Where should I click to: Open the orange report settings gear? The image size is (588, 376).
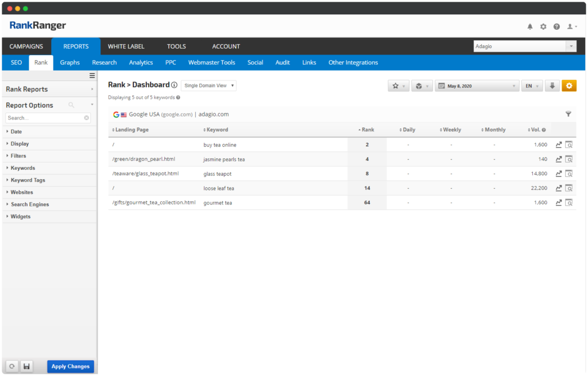569,86
